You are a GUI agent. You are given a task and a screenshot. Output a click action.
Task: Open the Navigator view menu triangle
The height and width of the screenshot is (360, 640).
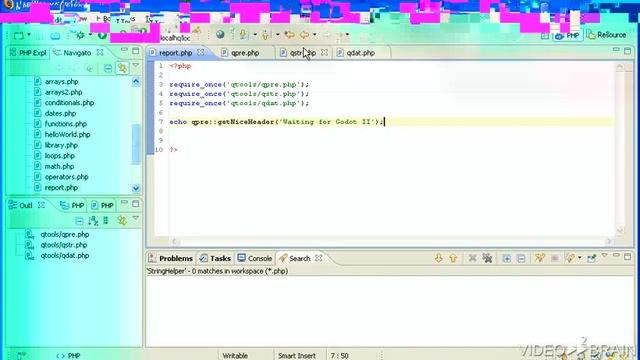point(136,66)
